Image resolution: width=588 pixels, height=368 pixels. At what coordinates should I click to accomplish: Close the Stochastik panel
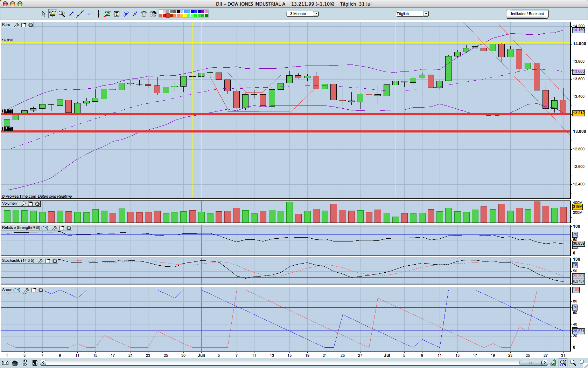click(55, 261)
